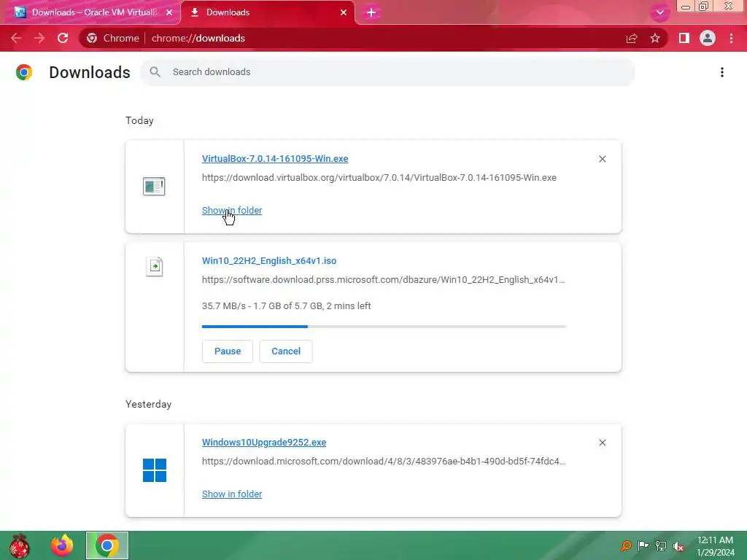The image size is (747, 560).
Task: Close the active Downloads tab
Action: point(344,12)
